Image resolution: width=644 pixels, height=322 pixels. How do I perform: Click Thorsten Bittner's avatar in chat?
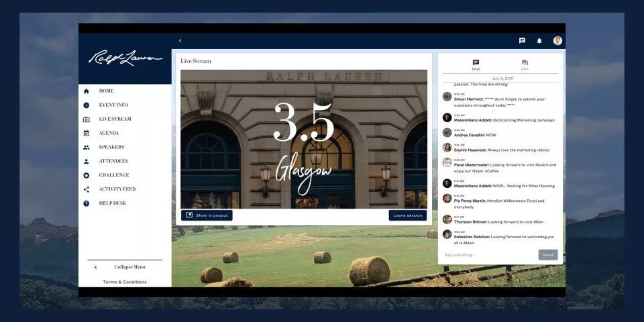(x=447, y=219)
